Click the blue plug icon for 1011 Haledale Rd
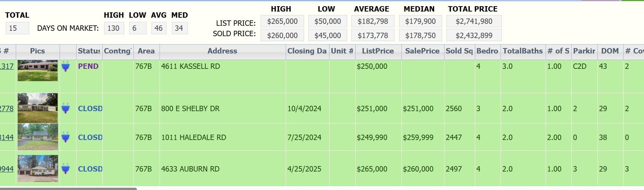 66,137
